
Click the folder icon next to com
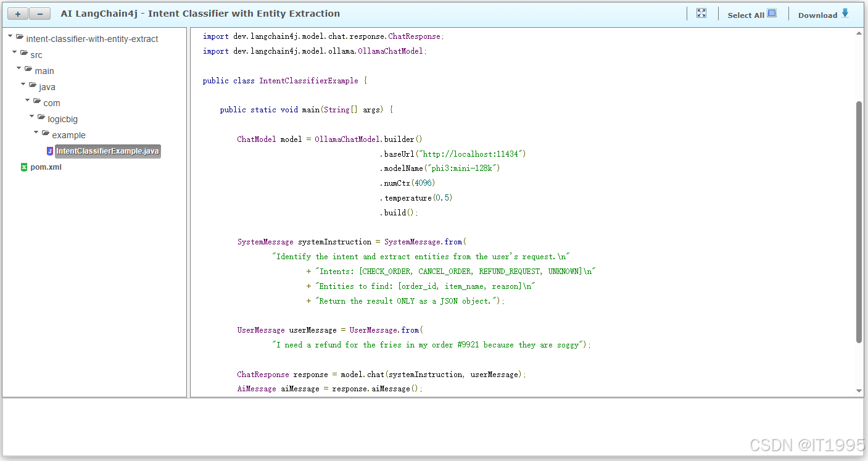tap(37, 102)
